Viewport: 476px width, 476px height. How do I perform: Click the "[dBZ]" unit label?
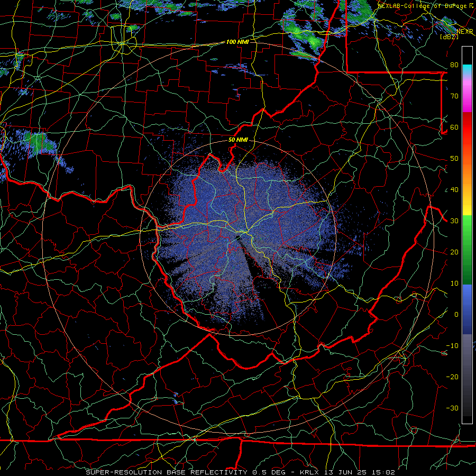click(x=449, y=36)
